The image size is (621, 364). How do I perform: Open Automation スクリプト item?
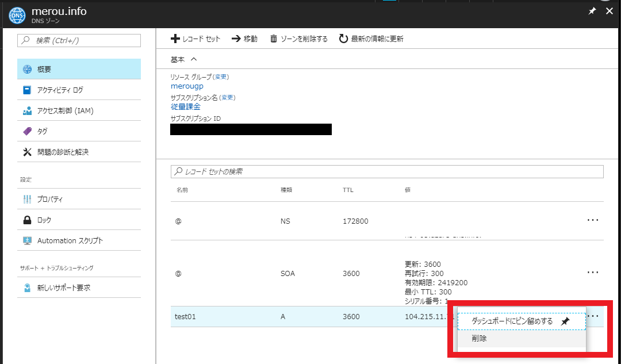coord(79,240)
